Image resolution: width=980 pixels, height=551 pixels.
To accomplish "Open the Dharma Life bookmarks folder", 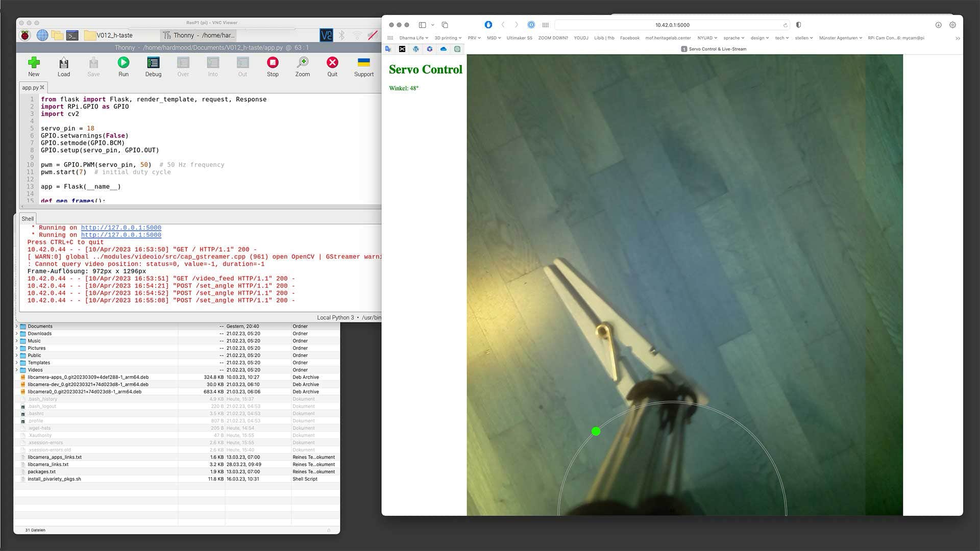I will coord(413,38).
